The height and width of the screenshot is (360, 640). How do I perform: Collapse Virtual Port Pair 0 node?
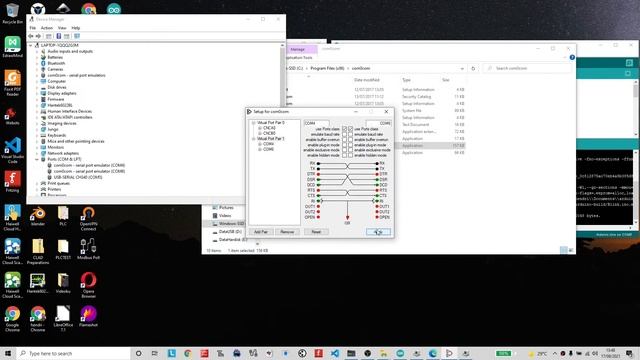pyautogui.click(x=253, y=123)
